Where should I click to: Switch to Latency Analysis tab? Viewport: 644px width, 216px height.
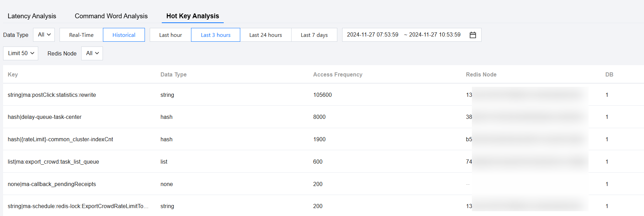32,16
